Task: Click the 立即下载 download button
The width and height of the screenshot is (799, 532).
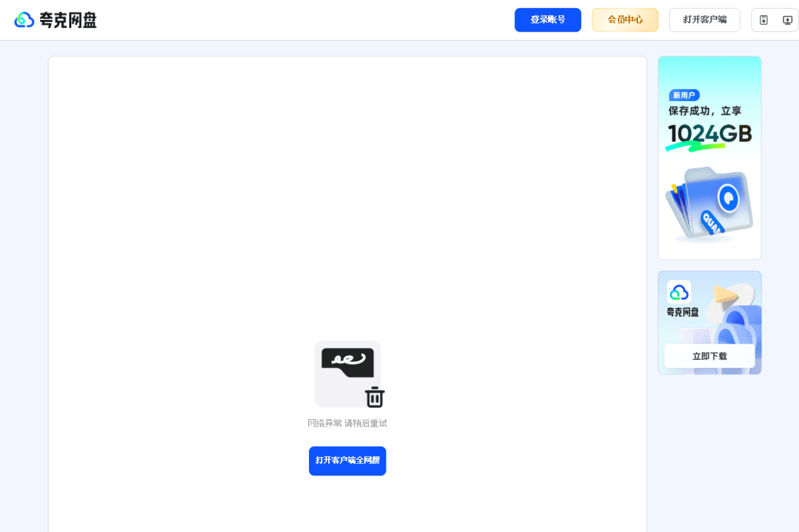Action: tap(709, 356)
